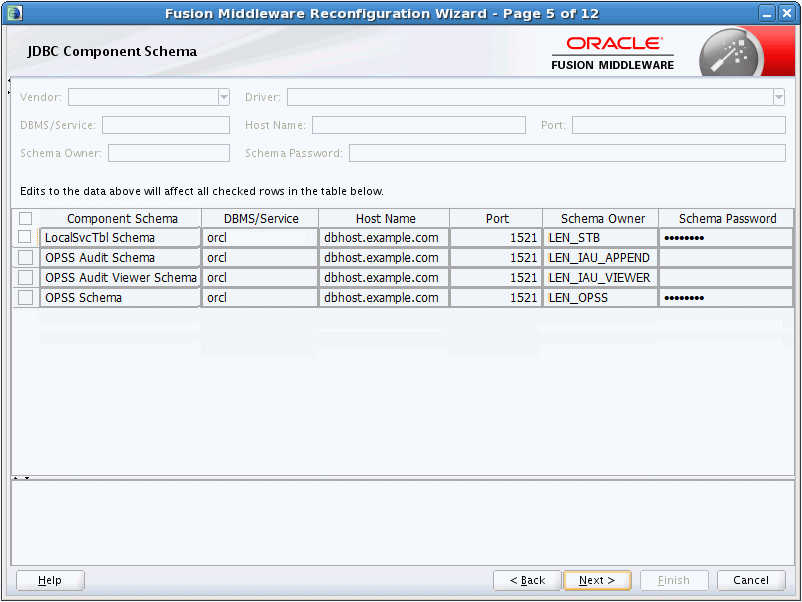
Task: Minimize the Reconfiguration Wizard window
Action: (766, 13)
